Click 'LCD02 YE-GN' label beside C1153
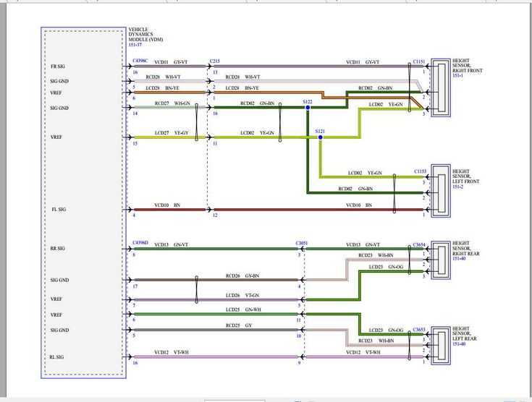532x402 pixels. [x=365, y=173]
